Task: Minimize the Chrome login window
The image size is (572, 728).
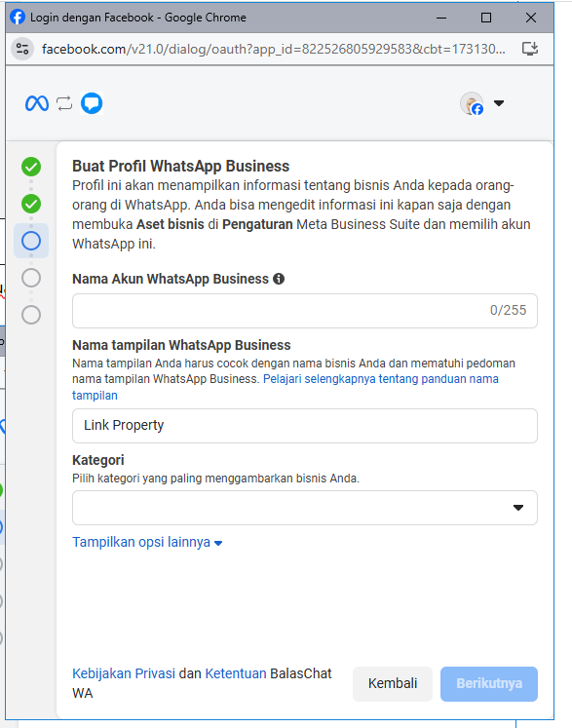Action: click(441, 18)
